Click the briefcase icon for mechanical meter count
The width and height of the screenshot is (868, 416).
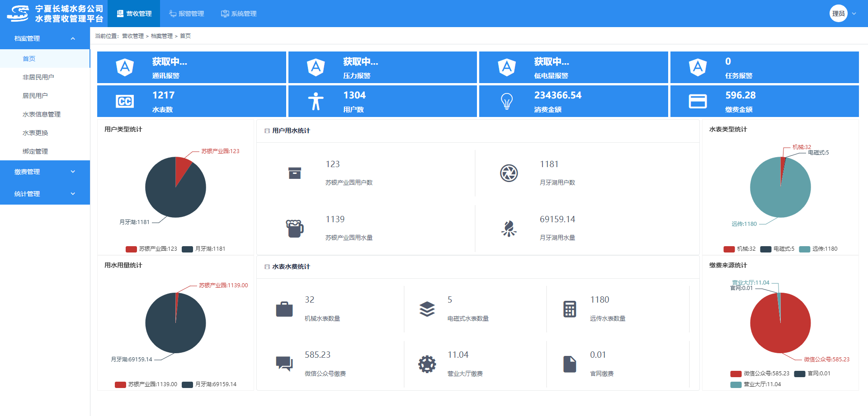pos(284,309)
